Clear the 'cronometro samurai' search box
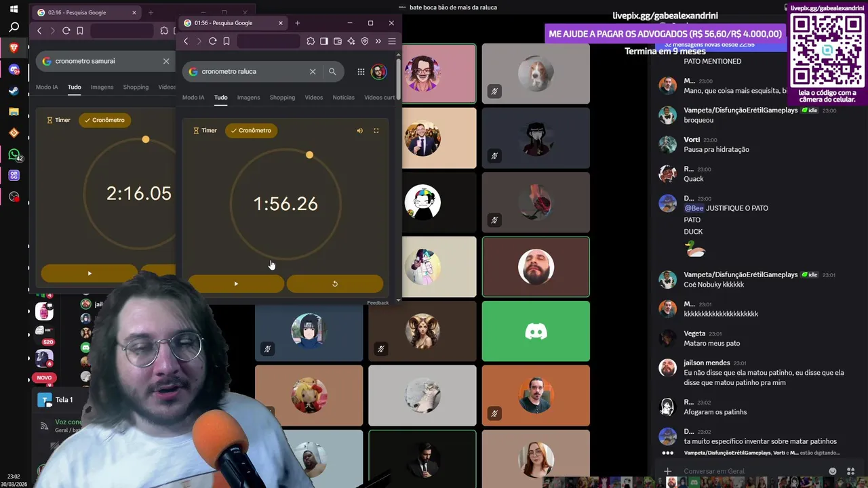 coord(166,61)
